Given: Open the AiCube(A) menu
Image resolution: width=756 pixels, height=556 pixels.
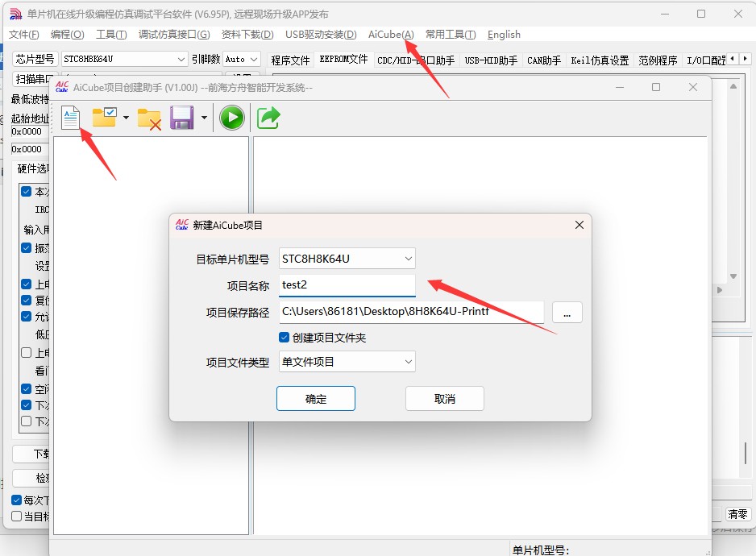Looking at the screenshot, I should point(391,34).
